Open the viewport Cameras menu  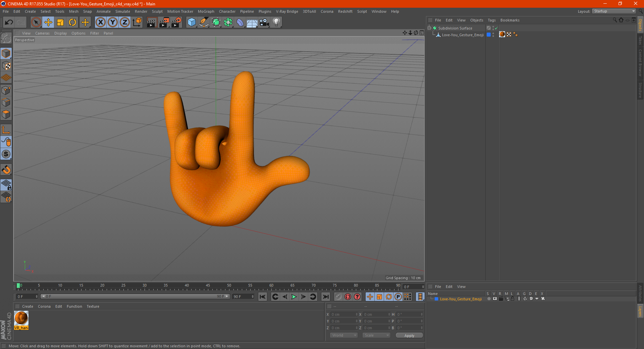click(x=42, y=33)
